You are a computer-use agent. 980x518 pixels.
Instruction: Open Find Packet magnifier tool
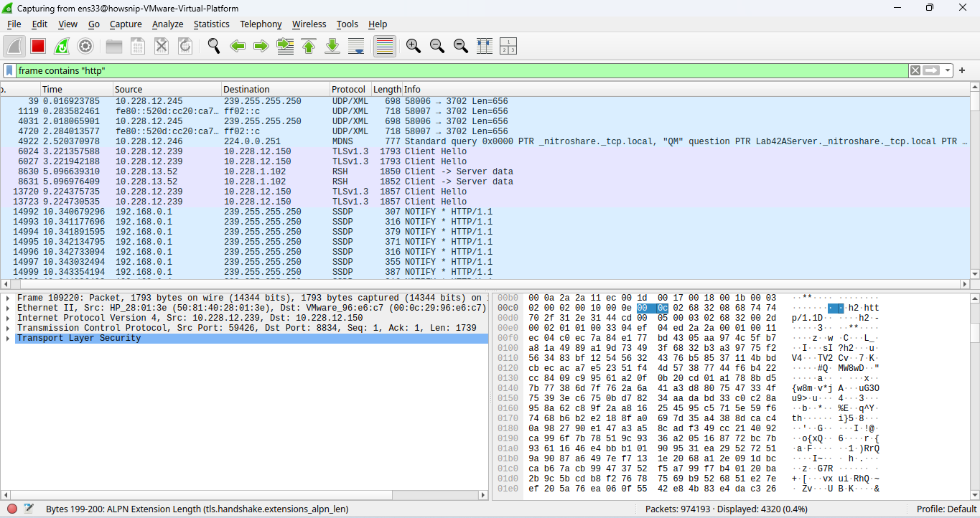point(214,46)
